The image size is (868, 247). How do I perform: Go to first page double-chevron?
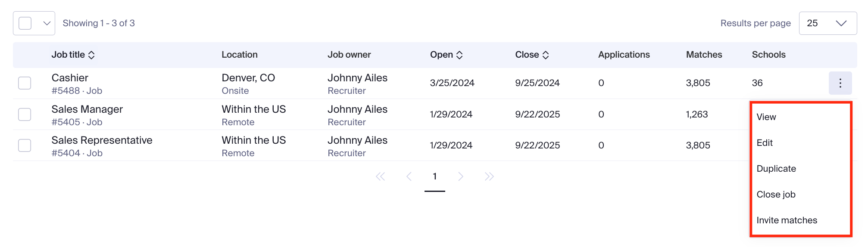click(x=380, y=176)
